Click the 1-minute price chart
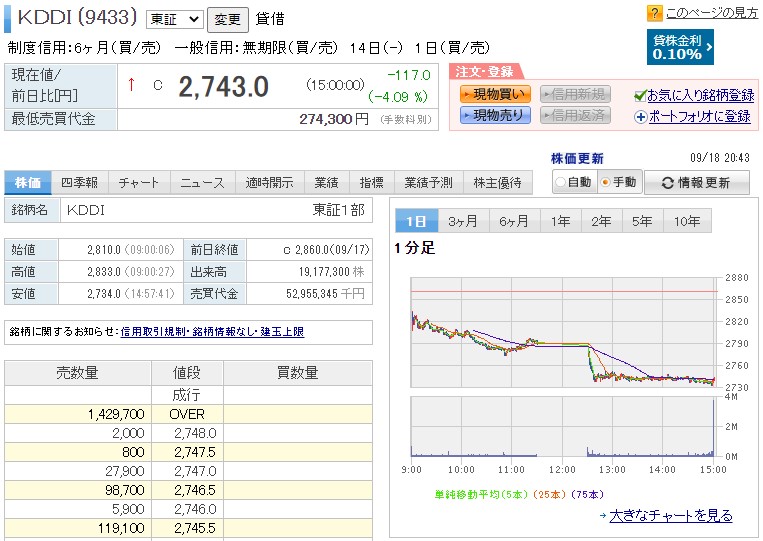Image resolution: width=763 pixels, height=541 pixels. tap(564, 332)
